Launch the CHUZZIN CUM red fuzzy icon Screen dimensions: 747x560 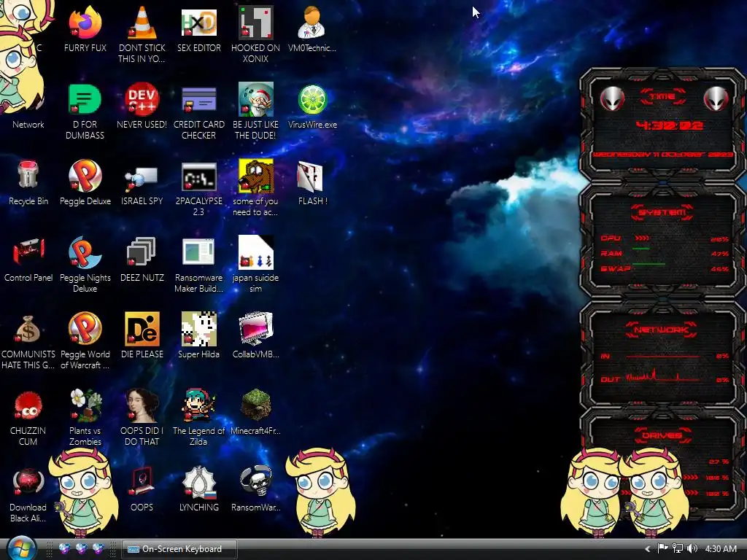(x=28, y=405)
